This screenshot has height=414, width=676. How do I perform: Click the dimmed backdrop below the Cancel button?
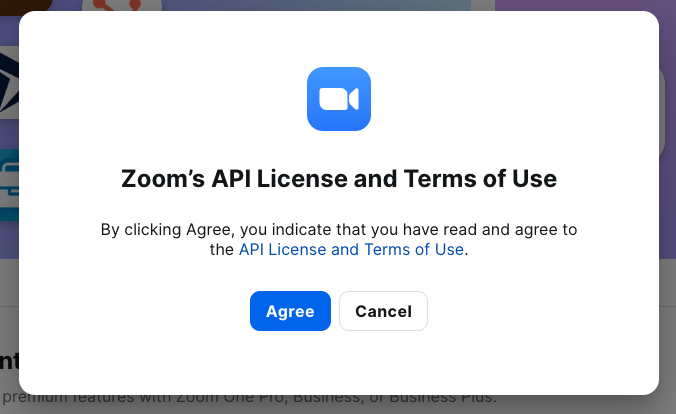pos(383,403)
